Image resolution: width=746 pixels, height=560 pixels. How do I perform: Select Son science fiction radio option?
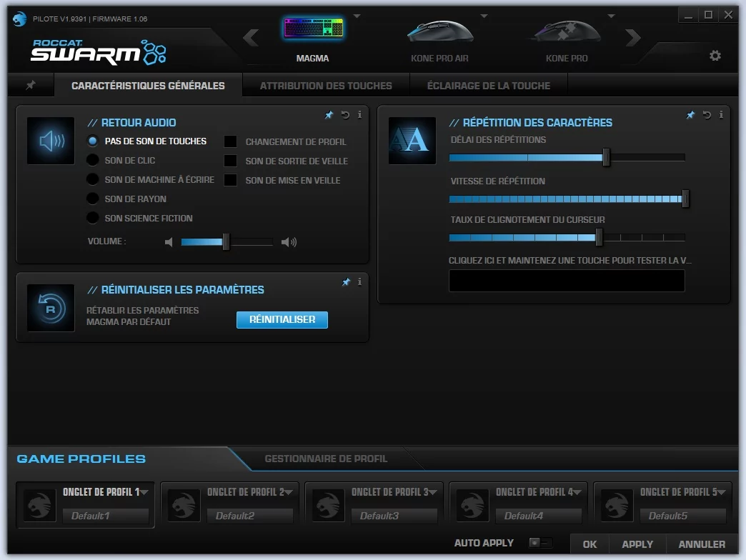[93, 218]
